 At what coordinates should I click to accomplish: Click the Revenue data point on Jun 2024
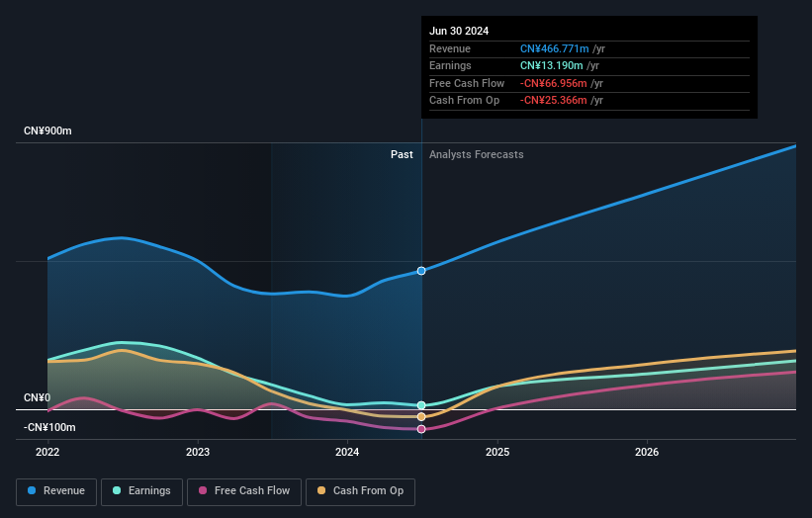click(421, 271)
